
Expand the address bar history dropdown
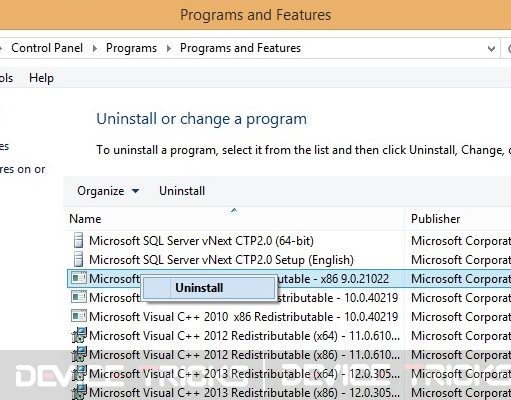(x=491, y=49)
